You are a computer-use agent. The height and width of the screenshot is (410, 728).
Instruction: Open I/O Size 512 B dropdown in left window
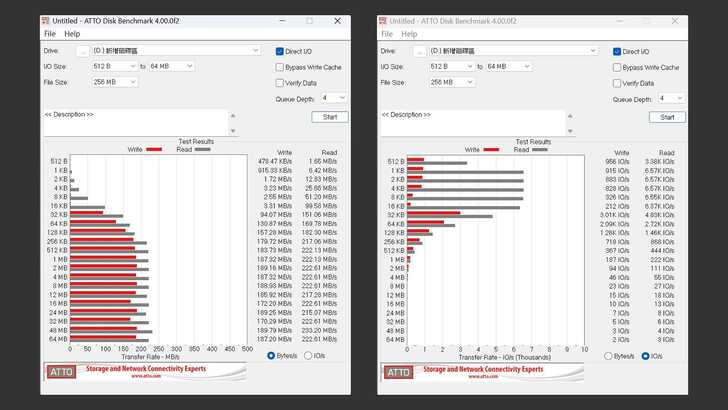click(114, 66)
